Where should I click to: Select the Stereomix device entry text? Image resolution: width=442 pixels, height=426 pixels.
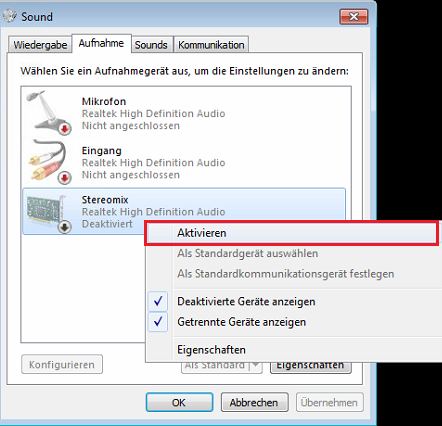[105, 200]
